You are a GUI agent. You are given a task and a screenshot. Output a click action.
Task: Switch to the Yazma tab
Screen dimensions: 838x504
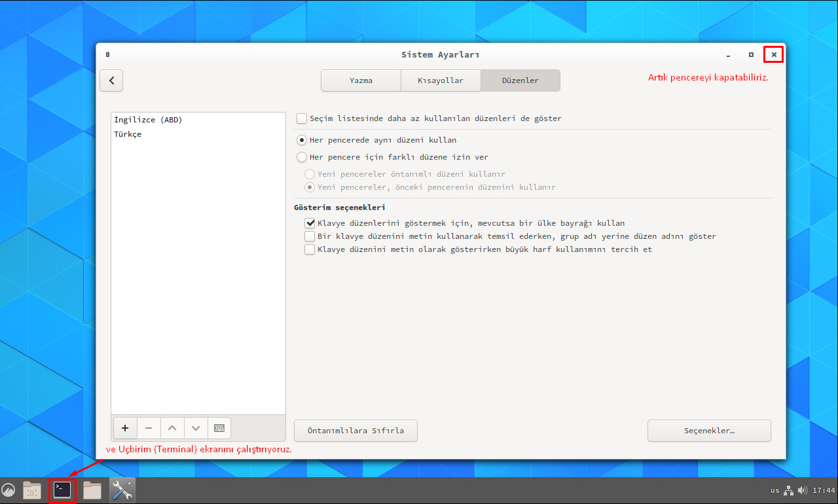(361, 80)
